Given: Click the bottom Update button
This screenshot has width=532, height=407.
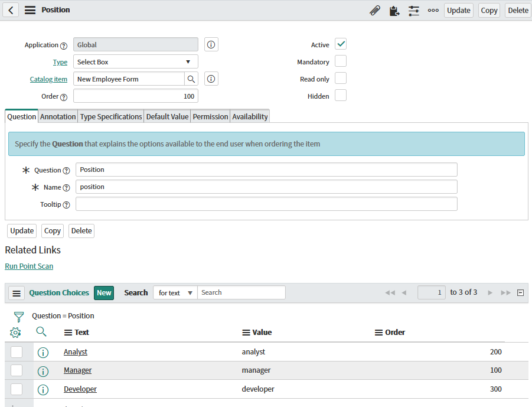Looking at the screenshot, I should click(22, 231).
